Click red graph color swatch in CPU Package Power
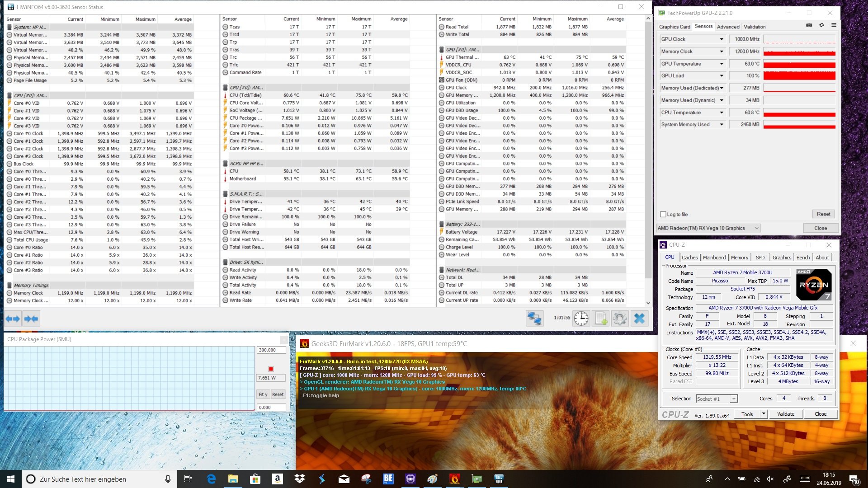The image size is (868, 488). tap(271, 369)
